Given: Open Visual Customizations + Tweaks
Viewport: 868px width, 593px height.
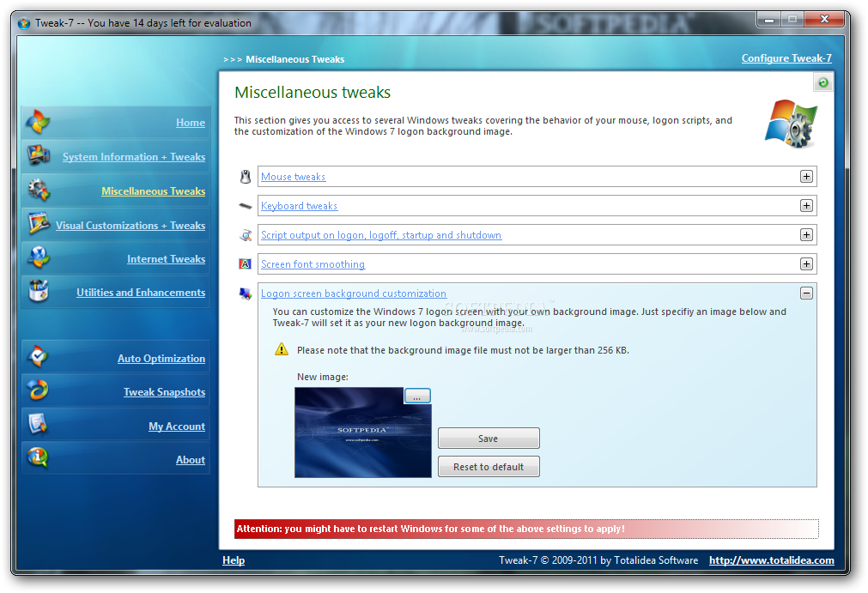Looking at the screenshot, I should point(131,226).
